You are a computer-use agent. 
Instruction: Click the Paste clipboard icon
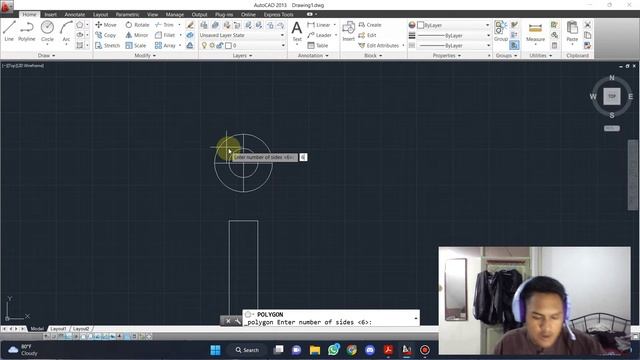point(572,31)
